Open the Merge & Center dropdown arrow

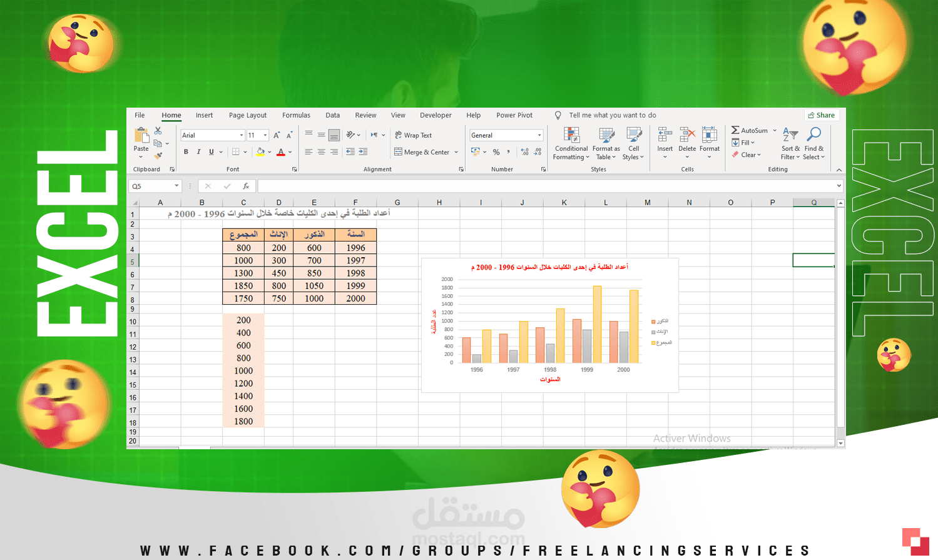[456, 152]
